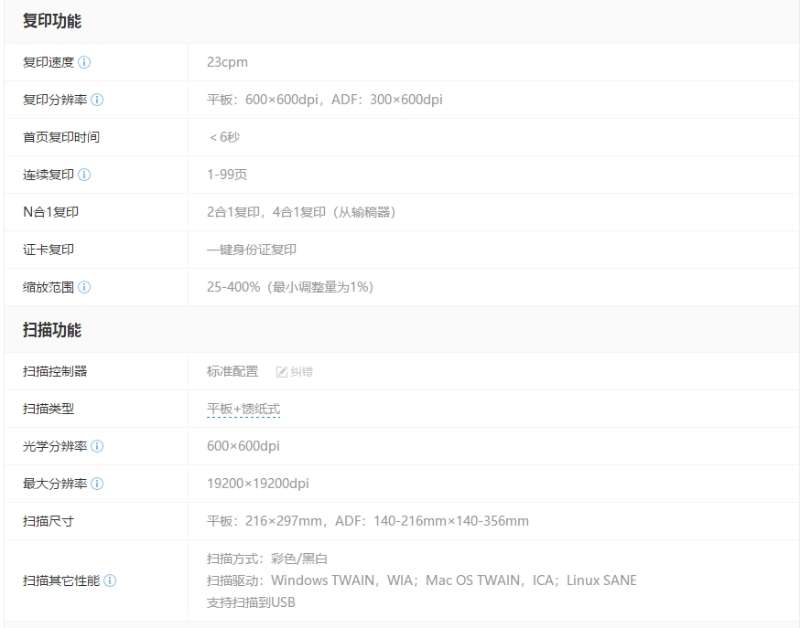800x628 pixels.
Task: Select the 首页复印时间 row label
Action: coord(61,137)
